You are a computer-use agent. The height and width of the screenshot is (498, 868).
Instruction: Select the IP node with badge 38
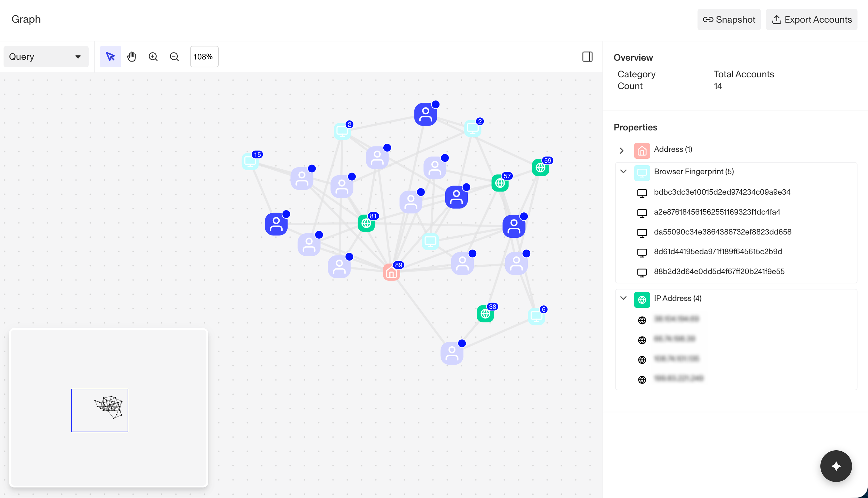pos(485,314)
